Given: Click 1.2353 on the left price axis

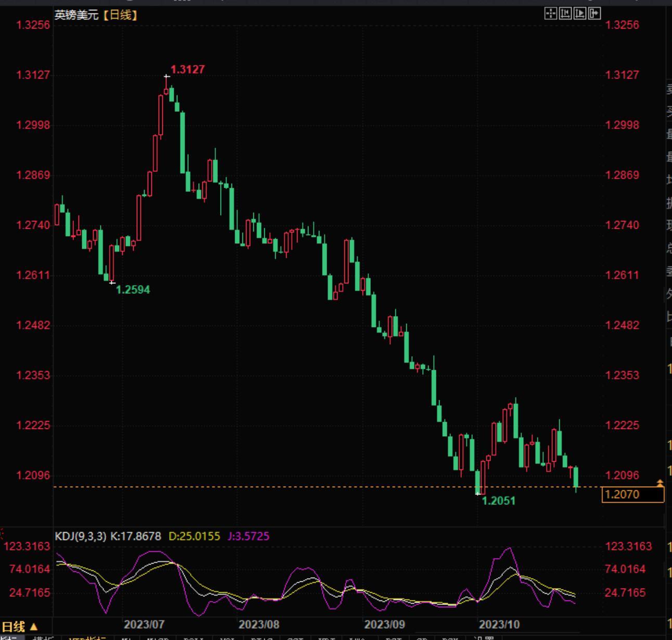Looking at the screenshot, I should tap(33, 375).
